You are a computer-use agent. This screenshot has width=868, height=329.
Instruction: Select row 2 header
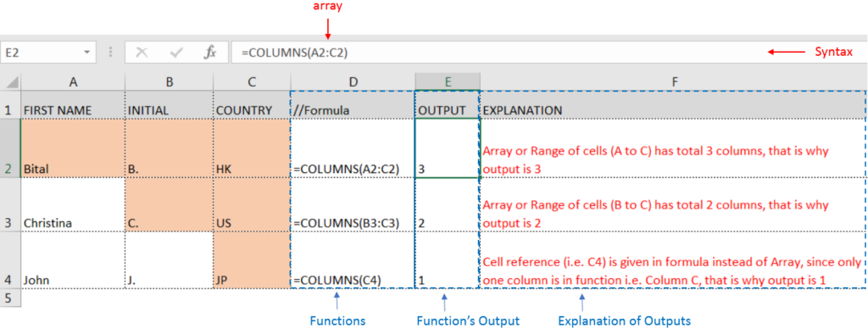click(x=10, y=148)
